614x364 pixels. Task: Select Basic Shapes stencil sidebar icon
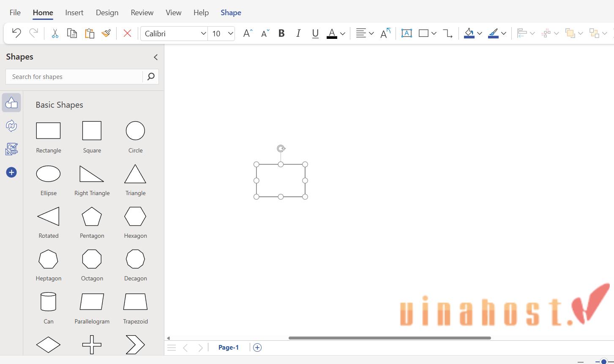point(11,103)
